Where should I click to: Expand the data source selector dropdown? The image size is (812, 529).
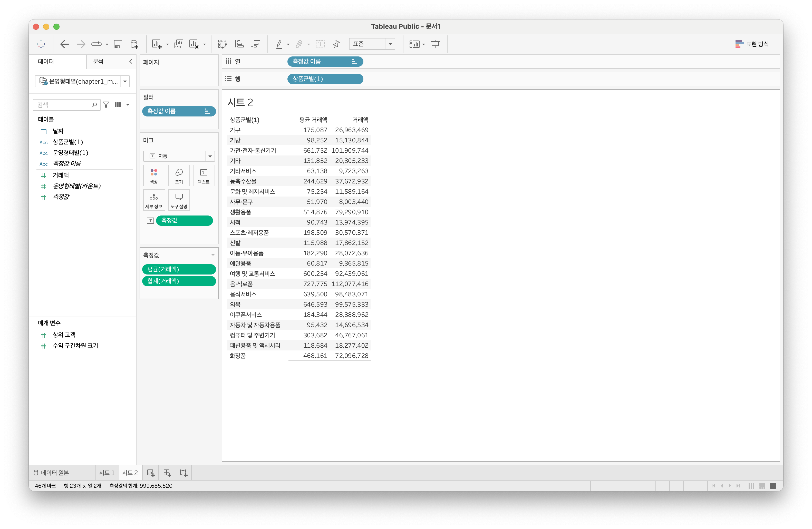coord(125,82)
